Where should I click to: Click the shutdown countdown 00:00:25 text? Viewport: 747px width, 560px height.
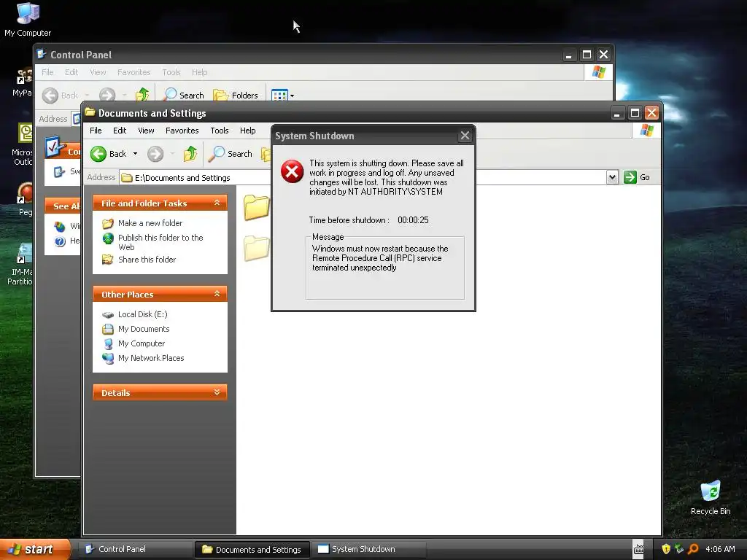(413, 220)
